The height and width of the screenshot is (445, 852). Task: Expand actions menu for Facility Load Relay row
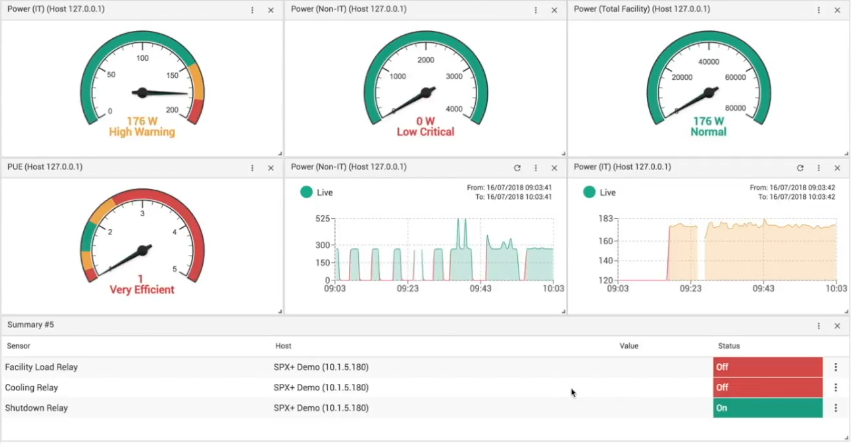coord(836,367)
